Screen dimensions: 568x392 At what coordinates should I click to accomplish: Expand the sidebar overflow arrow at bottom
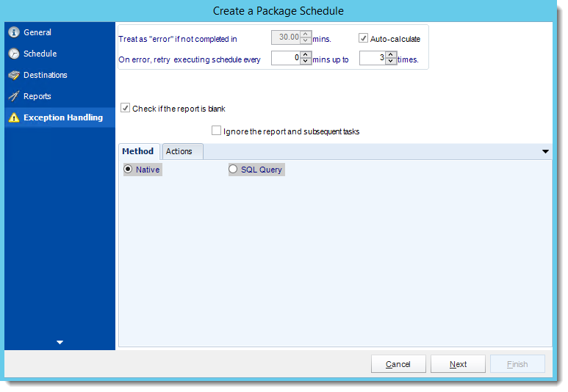[60, 342]
